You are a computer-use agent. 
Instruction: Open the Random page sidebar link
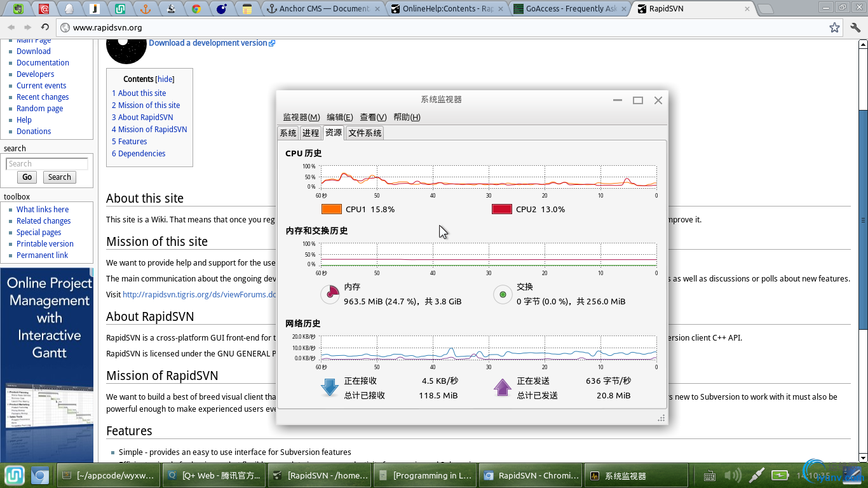point(39,109)
